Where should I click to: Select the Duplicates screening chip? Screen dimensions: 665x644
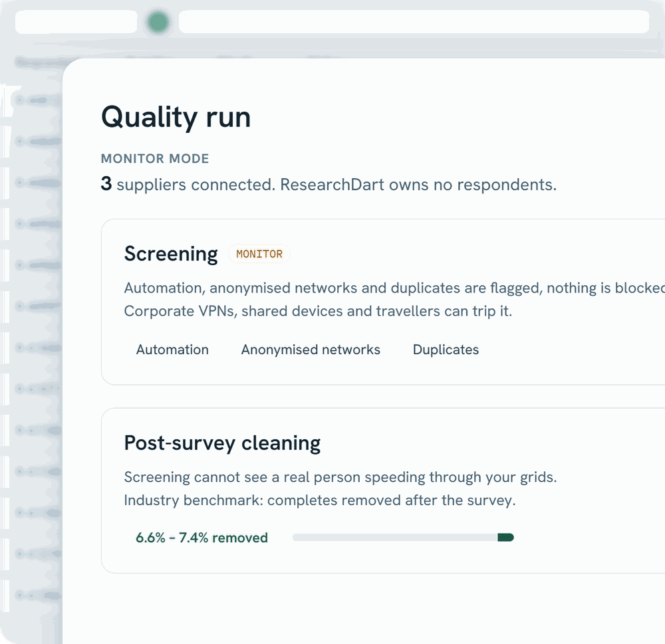pyautogui.click(x=446, y=350)
